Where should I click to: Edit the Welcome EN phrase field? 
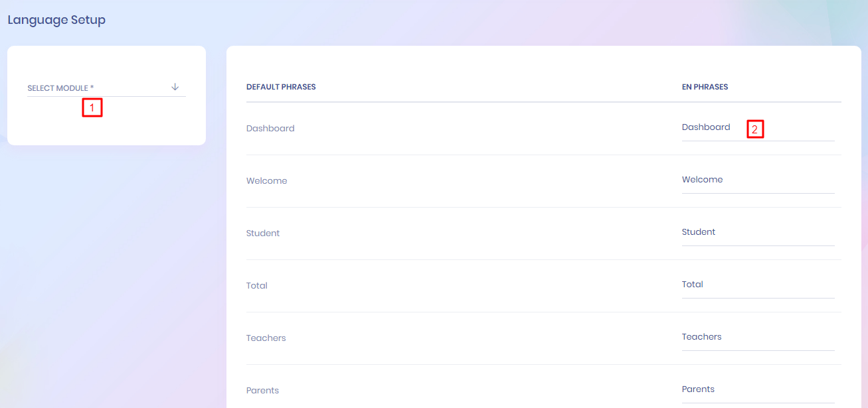coord(757,180)
